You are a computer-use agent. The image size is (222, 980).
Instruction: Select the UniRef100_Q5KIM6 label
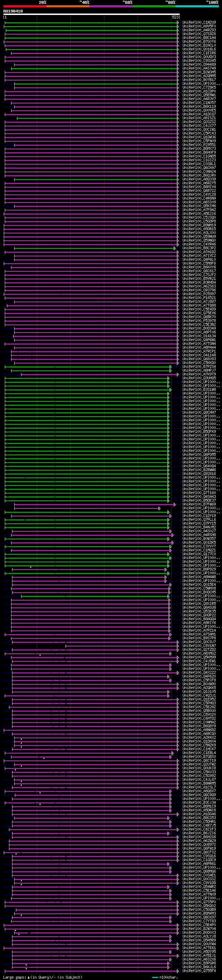pos(199,206)
